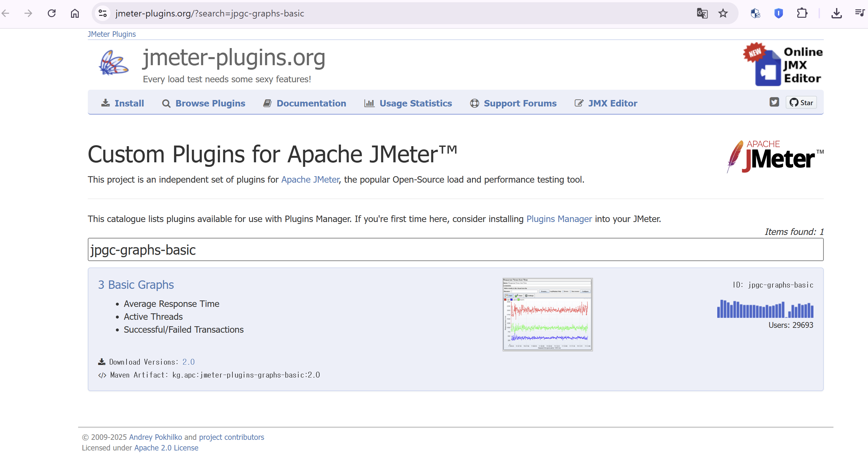Click the browser home icon

[x=75, y=13]
